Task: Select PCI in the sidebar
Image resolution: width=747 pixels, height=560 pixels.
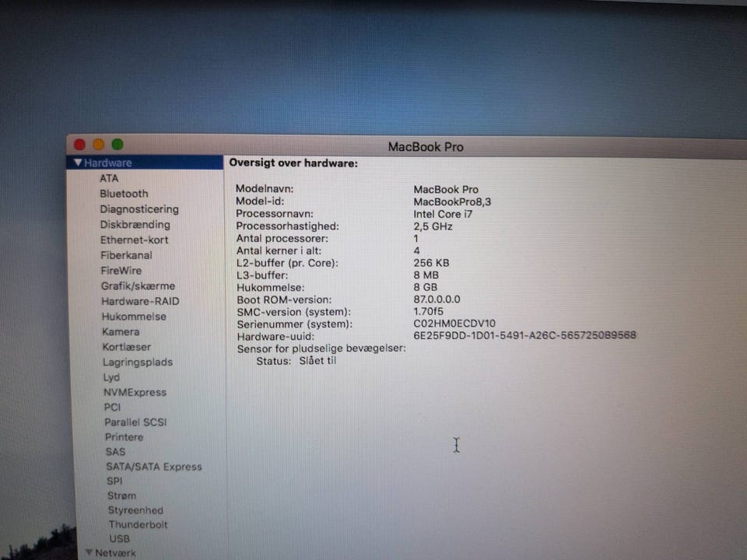Action: (112, 407)
